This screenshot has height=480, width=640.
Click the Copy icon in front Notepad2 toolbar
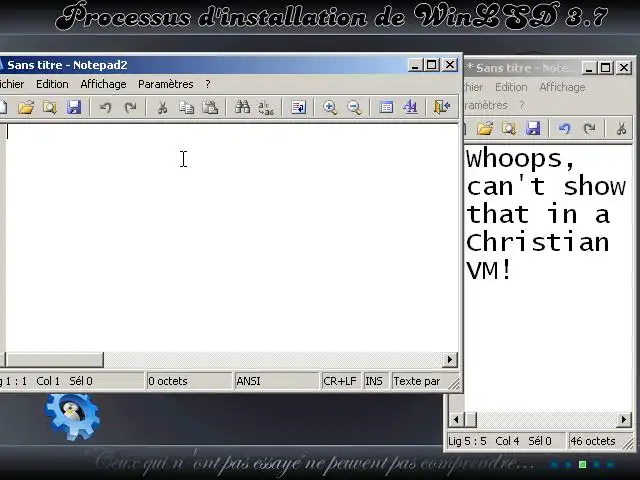pyautogui.click(x=187, y=107)
